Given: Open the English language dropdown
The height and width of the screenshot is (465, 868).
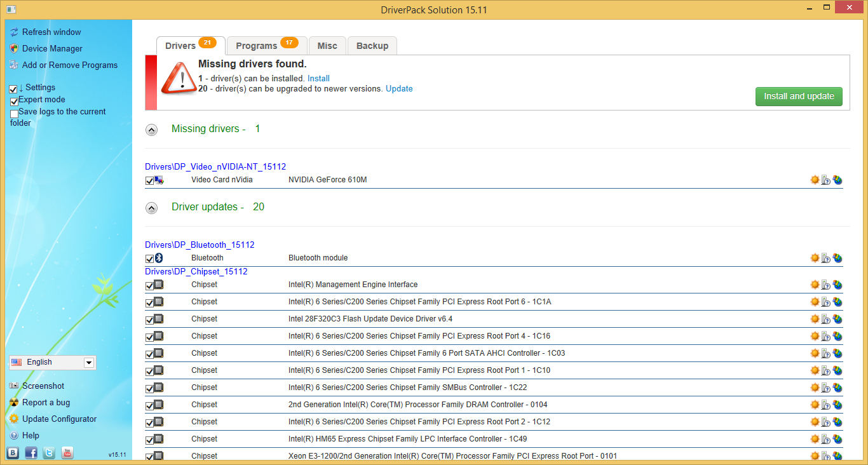Looking at the screenshot, I should 89,362.
